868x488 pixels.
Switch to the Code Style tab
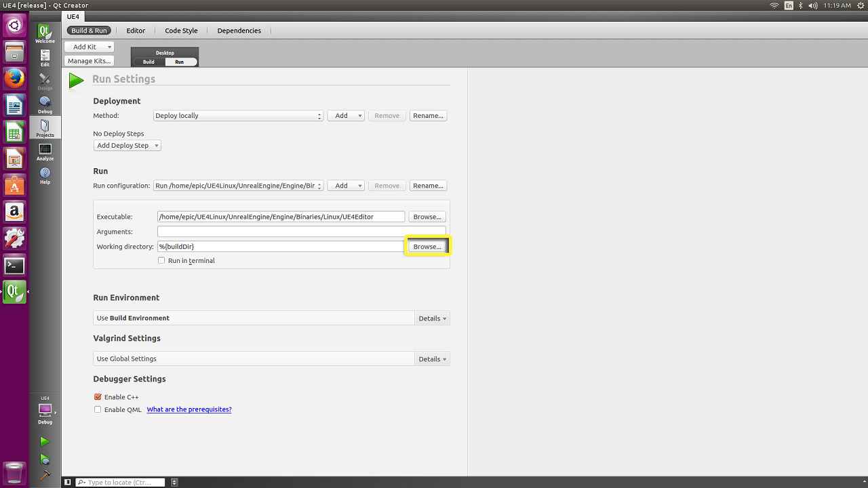(181, 30)
